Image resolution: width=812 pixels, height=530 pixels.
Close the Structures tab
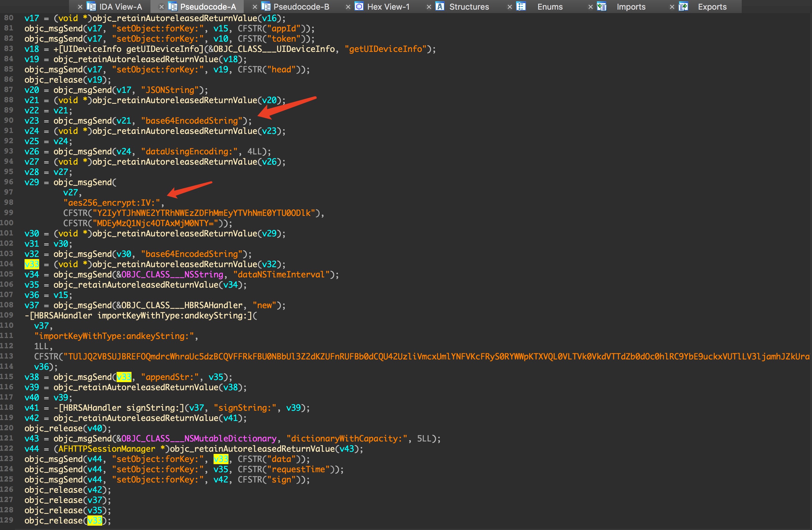(x=429, y=7)
